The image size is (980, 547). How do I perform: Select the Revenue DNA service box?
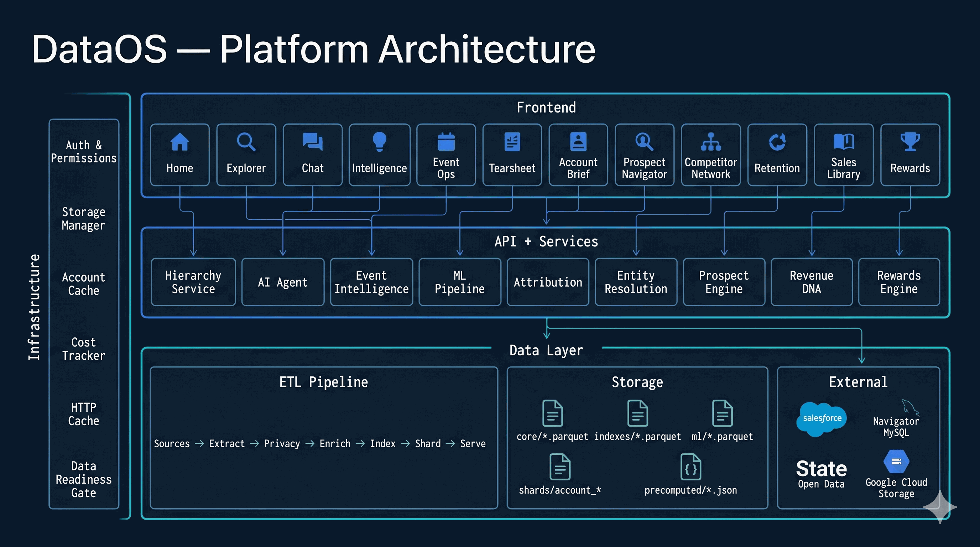pos(812,282)
